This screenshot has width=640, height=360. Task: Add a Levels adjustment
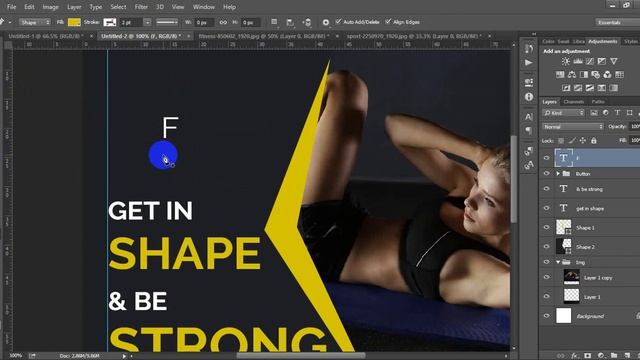578,61
